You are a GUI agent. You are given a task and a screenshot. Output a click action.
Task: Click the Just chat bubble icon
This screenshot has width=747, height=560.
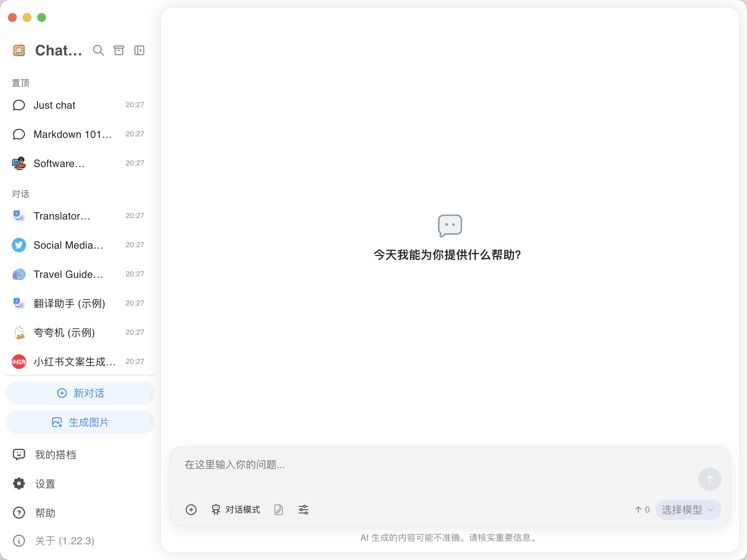[x=19, y=105]
